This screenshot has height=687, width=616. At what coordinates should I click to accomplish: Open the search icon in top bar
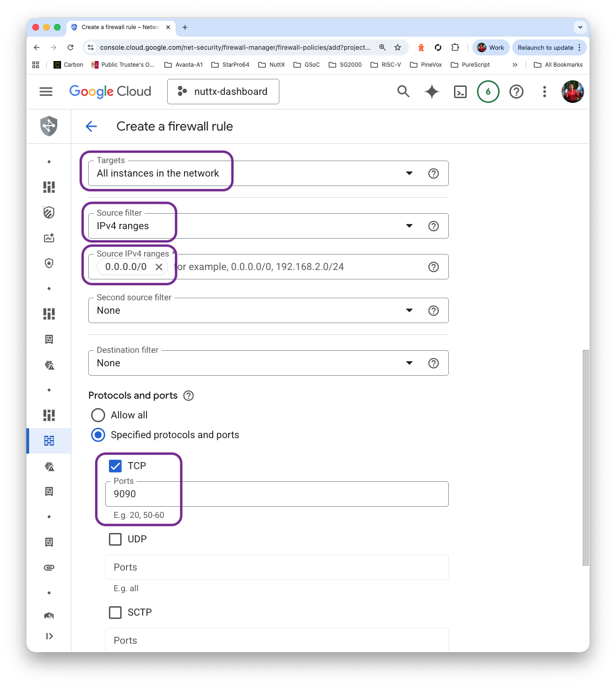(x=403, y=92)
